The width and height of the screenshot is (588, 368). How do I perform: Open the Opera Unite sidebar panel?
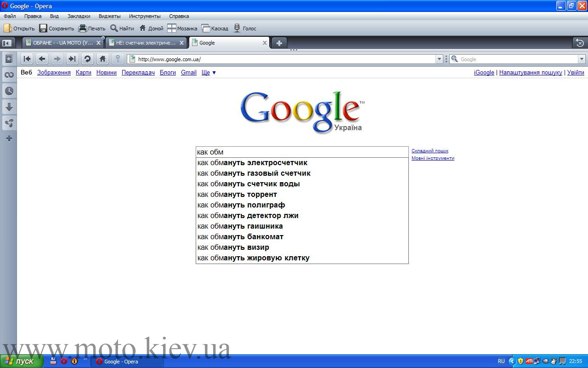click(9, 123)
